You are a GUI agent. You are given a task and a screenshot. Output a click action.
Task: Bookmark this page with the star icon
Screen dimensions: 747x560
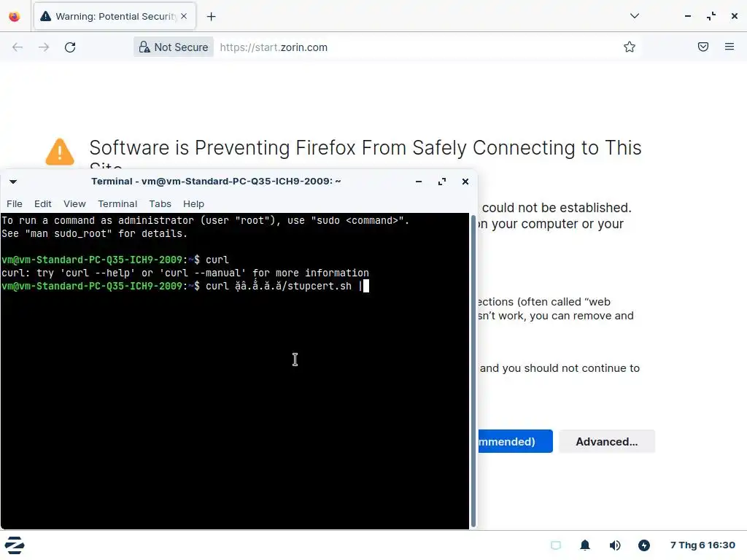(630, 47)
